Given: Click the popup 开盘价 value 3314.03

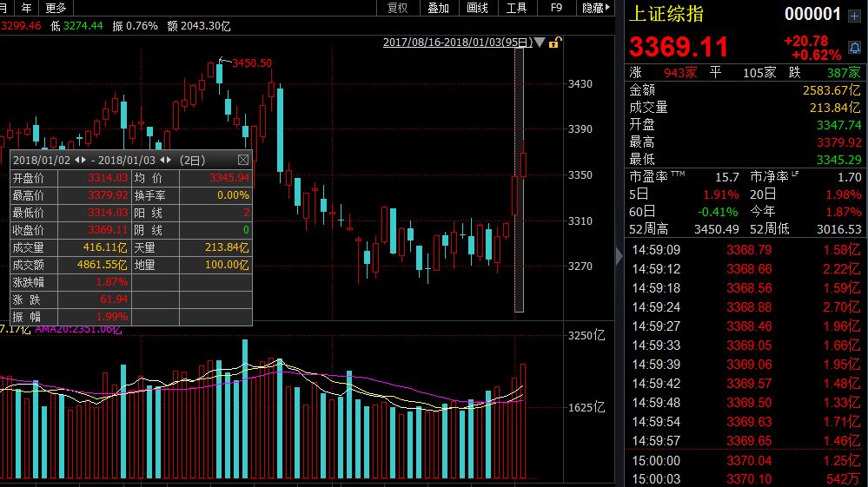Looking at the screenshot, I should (x=108, y=178).
